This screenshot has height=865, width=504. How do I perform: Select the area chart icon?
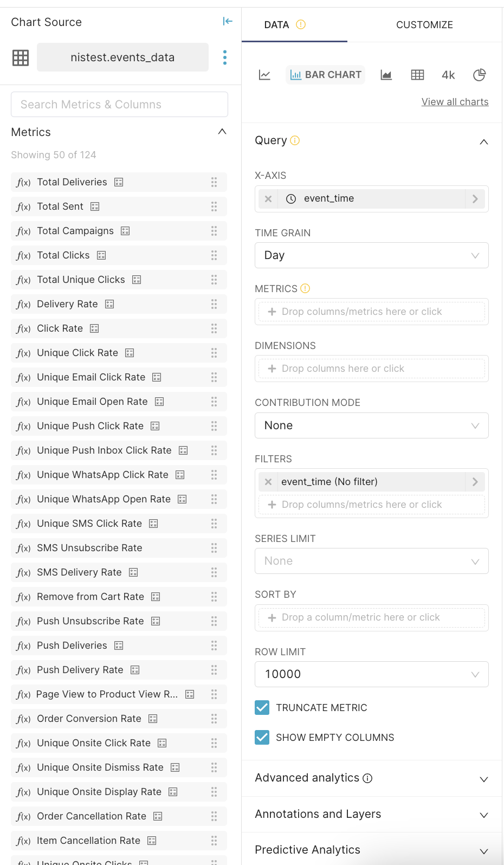click(386, 75)
